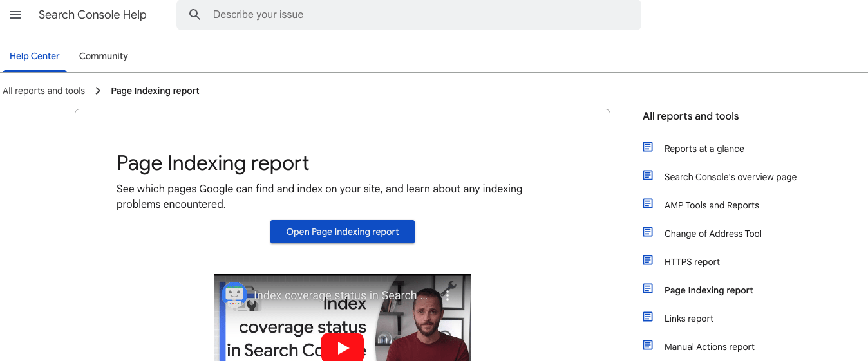
Task: Open the Manual Actions report article
Action: click(x=710, y=347)
